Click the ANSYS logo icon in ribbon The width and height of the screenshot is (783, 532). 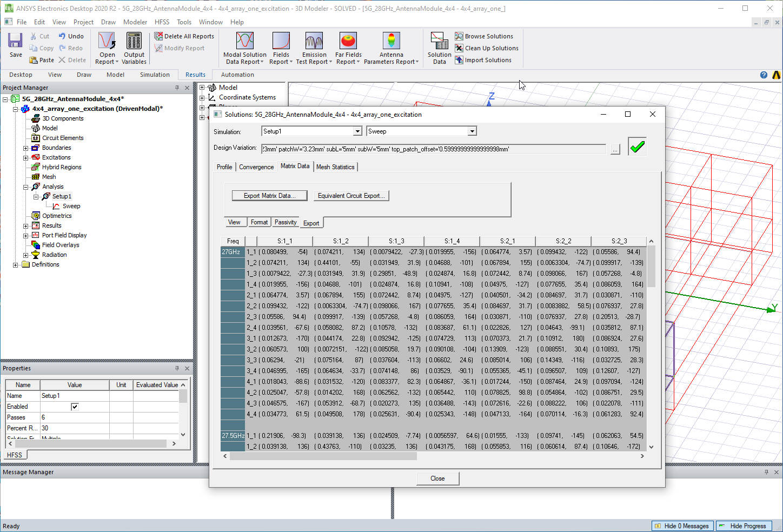[777, 75]
